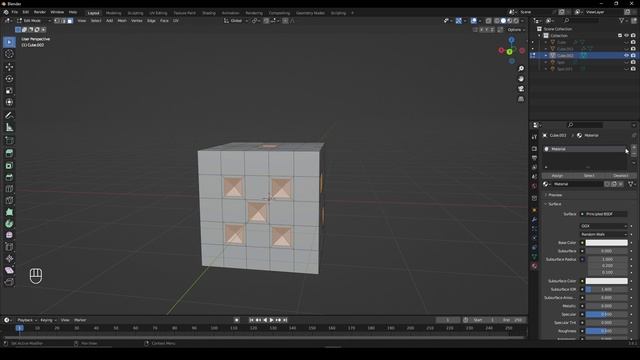Play the timeline animation
Image resolution: width=640 pixels, height=360 pixels.
click(271, 320)
